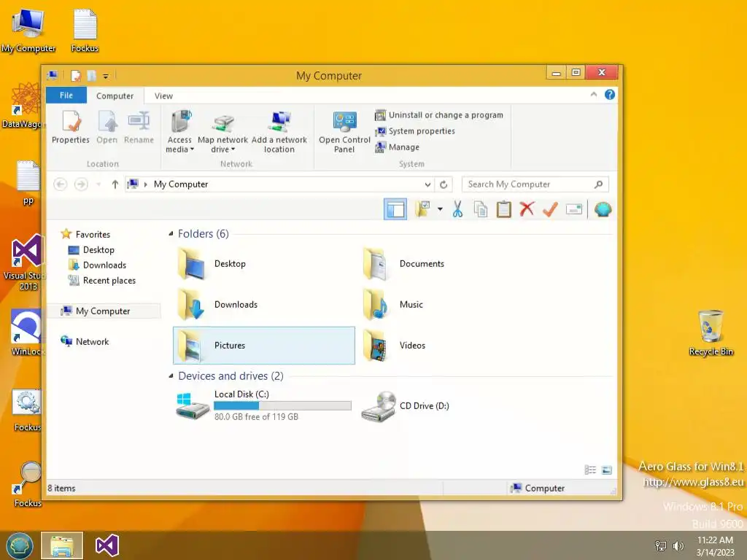The image size is (747, 560).
Task: Click the red X Delete toolbar icon
Action: click(x=527, y=209)
